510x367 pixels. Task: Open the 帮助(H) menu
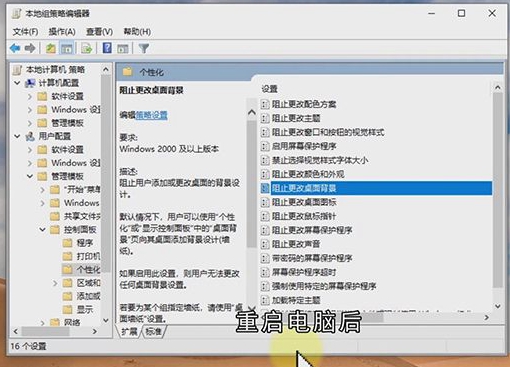(137, 32)
